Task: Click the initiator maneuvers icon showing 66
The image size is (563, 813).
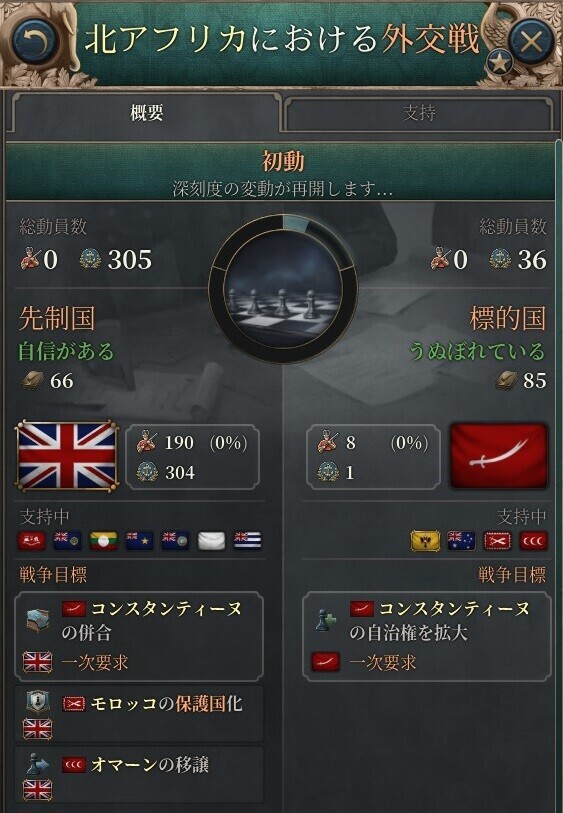Action: click(x=32, y=381)
